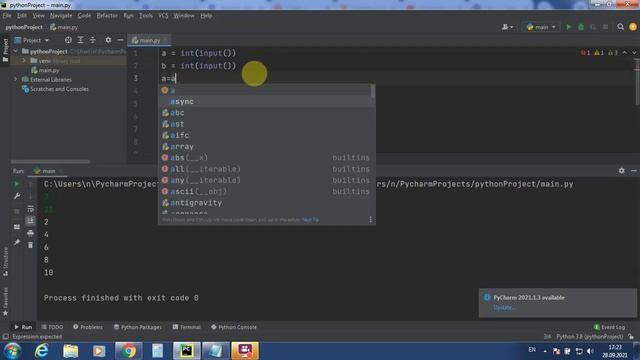The image size is (640, 360).
Task: Open Event Log in status bar
Action: click(x=609, y=327)
